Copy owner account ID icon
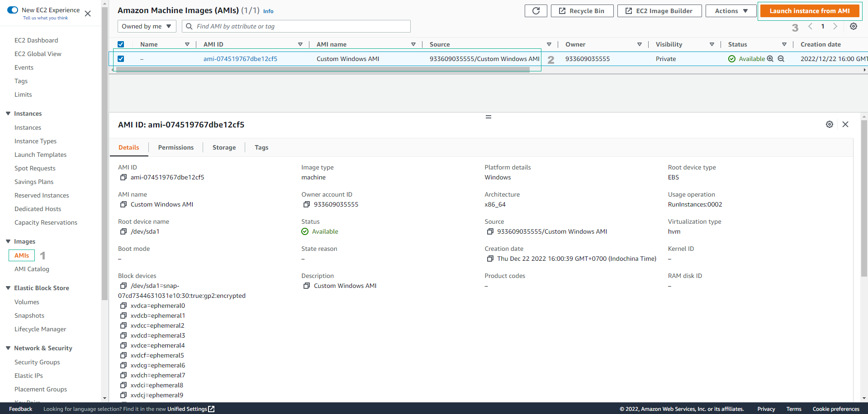The height and width of the screenshot is (414, 868). [306, 204]
